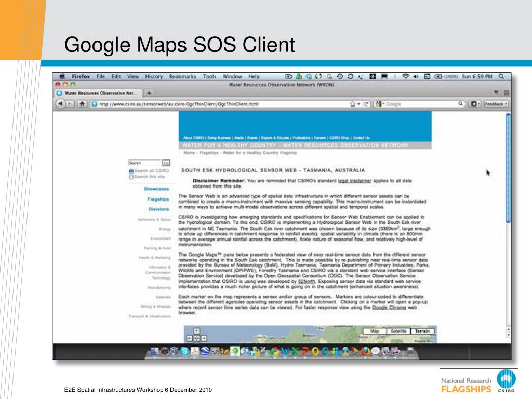The height and width of the screenshot is (399, 532).
Task: Open the Flagships sidebar link
Action: 158,199
